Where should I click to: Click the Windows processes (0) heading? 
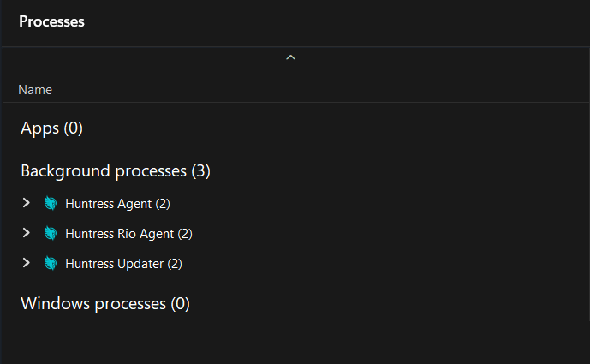coord(105,304)
